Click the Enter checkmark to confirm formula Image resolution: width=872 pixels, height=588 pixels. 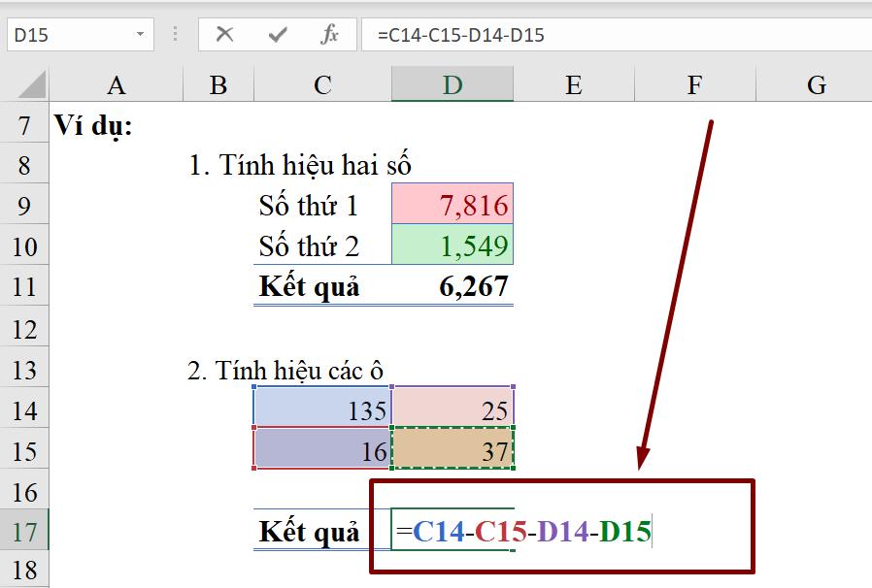click(281, 34)
